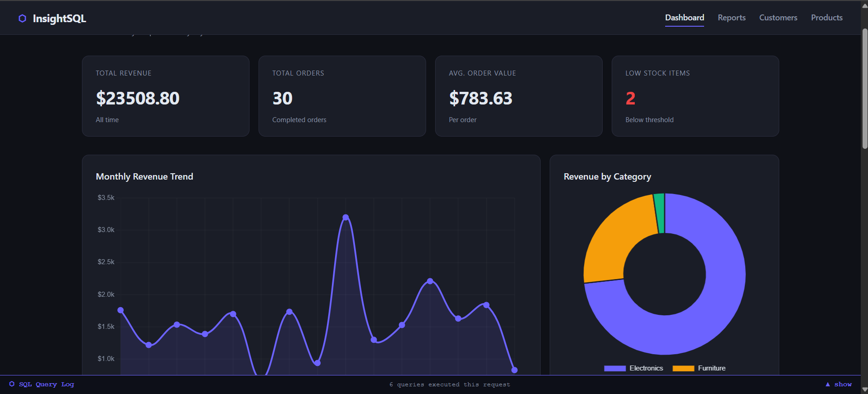Click the highest peak point on revenue chart
Screen dimensions: 868x394
[345, 217]
